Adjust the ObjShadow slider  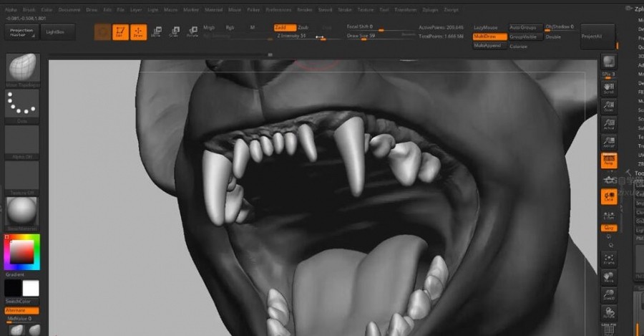click(560, 27)
